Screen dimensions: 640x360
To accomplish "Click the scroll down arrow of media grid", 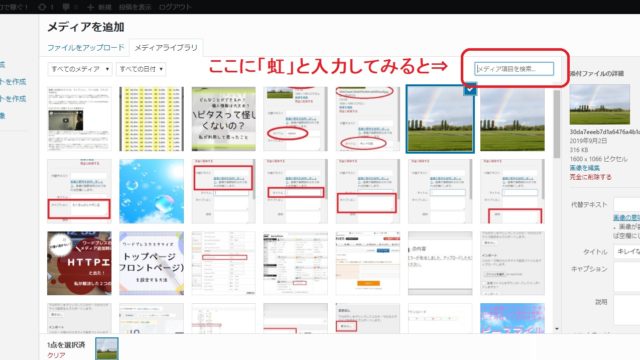I will [557, 329].
